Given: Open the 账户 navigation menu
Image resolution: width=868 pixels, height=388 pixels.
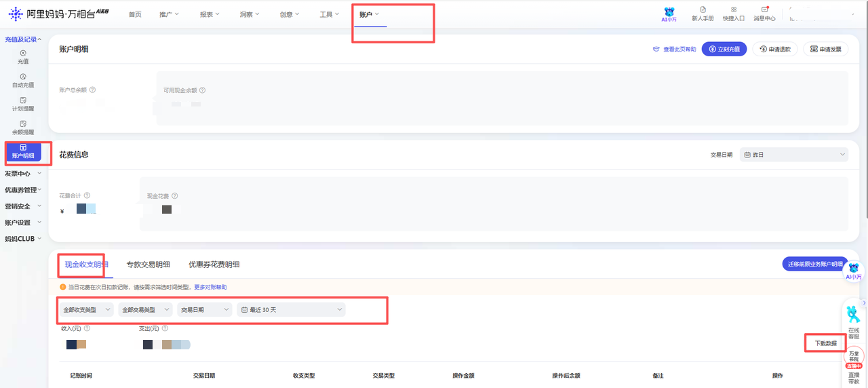Looking at the screenshot, I should click(370, 14).
